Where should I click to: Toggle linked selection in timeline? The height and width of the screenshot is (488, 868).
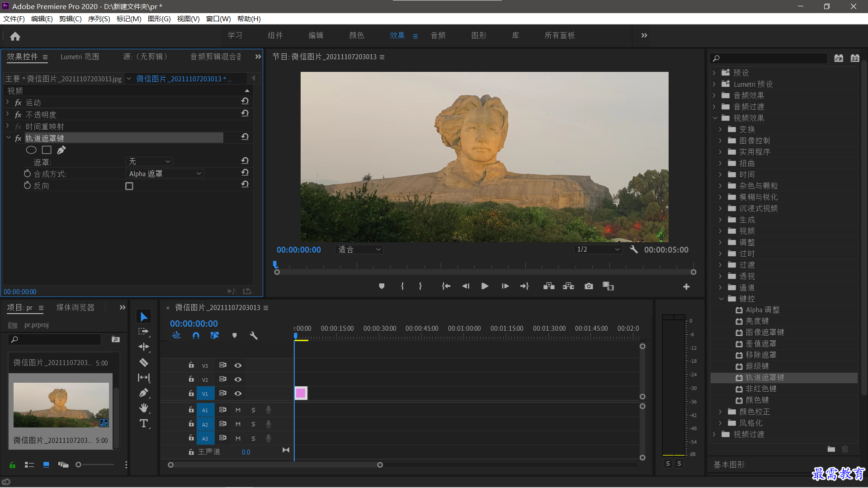tap(215, 336)
